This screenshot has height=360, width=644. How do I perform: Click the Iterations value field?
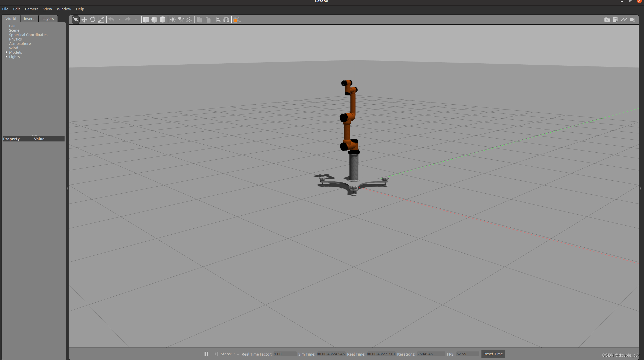(431, 354)
